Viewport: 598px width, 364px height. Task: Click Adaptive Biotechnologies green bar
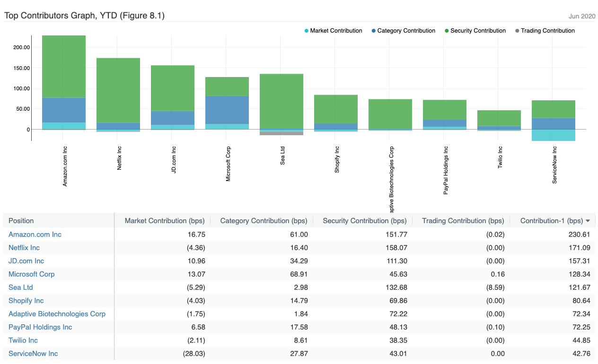click(390, 114)
